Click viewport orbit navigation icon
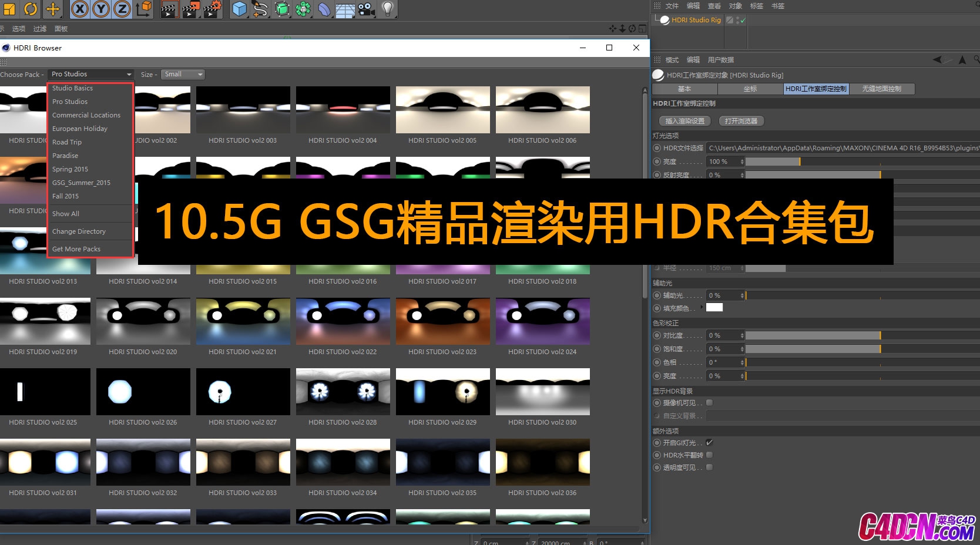The width and height of the screenshot is (980, 545). [632, 28]
